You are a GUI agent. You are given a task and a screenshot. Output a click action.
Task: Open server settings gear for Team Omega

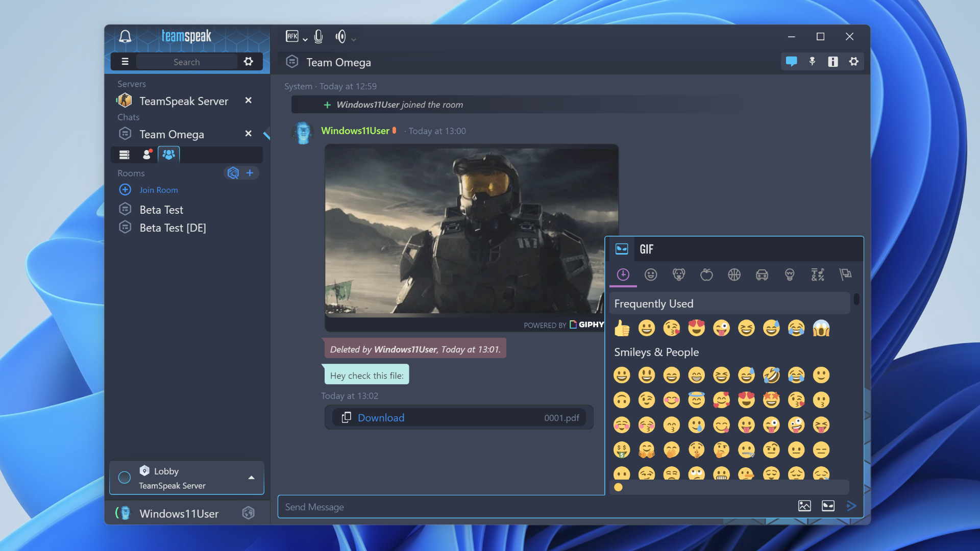pos(854,61)
